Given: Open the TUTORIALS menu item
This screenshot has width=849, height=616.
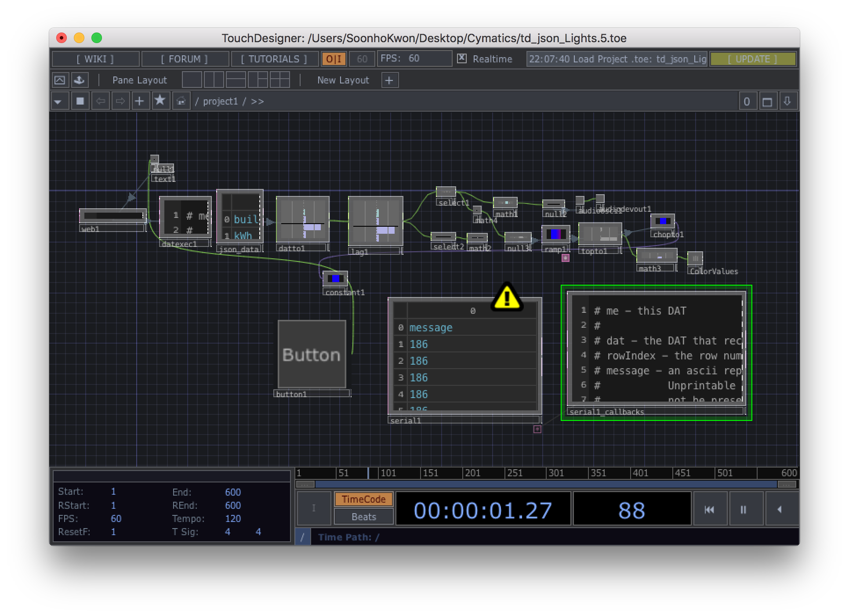Looking at the screenshot, I should (274, 59).
